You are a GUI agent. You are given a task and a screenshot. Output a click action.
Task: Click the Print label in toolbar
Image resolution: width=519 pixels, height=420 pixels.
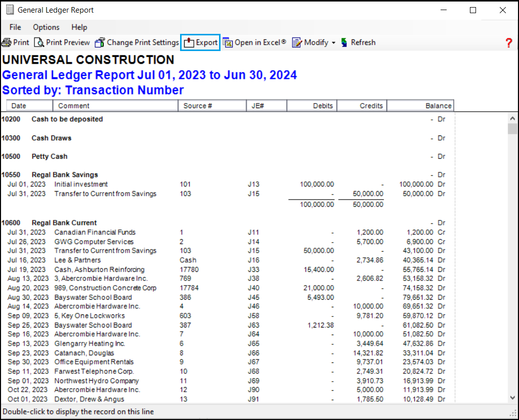click(21, 42)
